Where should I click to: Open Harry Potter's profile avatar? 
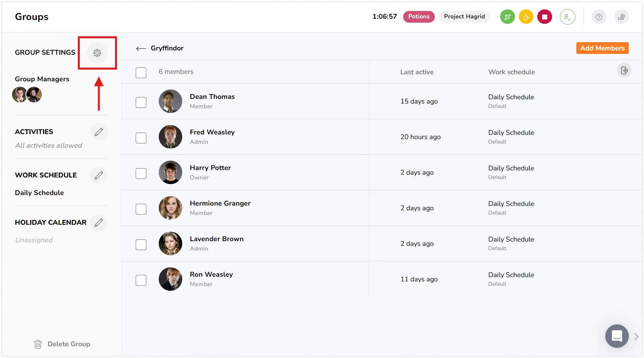pyautogui.click(x=170, y=172)
